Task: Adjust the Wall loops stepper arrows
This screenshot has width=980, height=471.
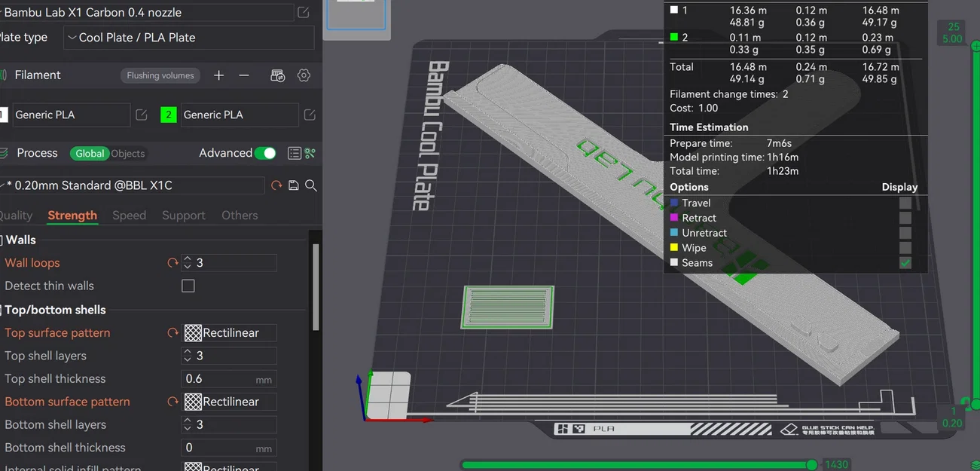Action: point(188,263)
